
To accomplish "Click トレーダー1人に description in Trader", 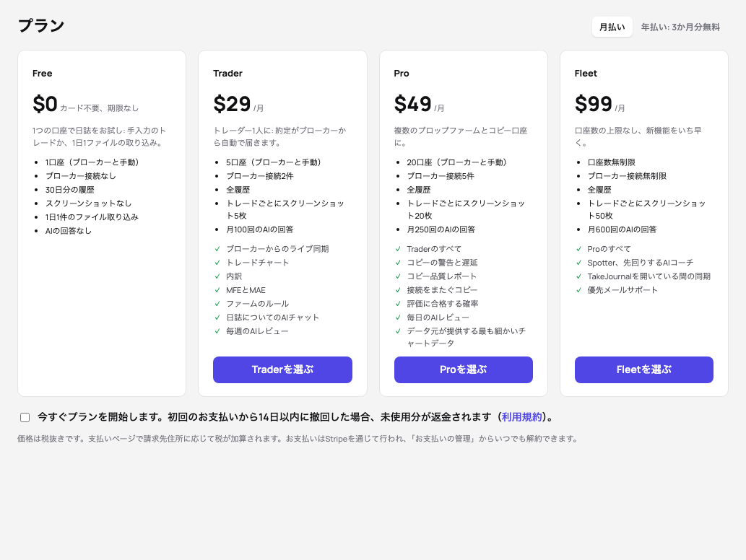I will coord(279,136).
